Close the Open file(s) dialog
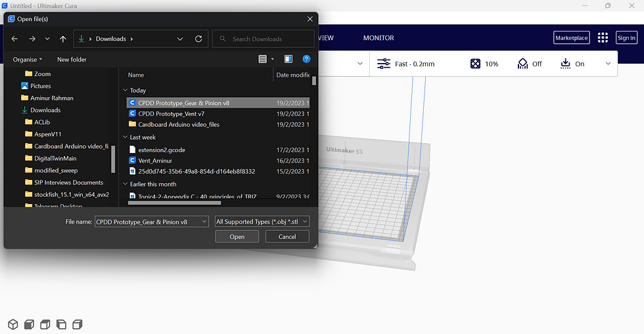The height and width of the screenshot is (334, 644). pyautogui.click(x=310, y=19)
